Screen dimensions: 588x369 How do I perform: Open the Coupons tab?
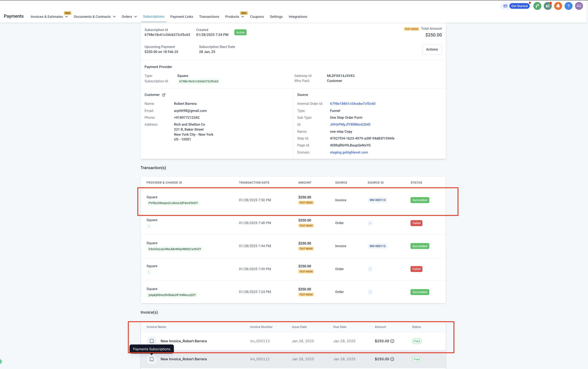[257, 17]
